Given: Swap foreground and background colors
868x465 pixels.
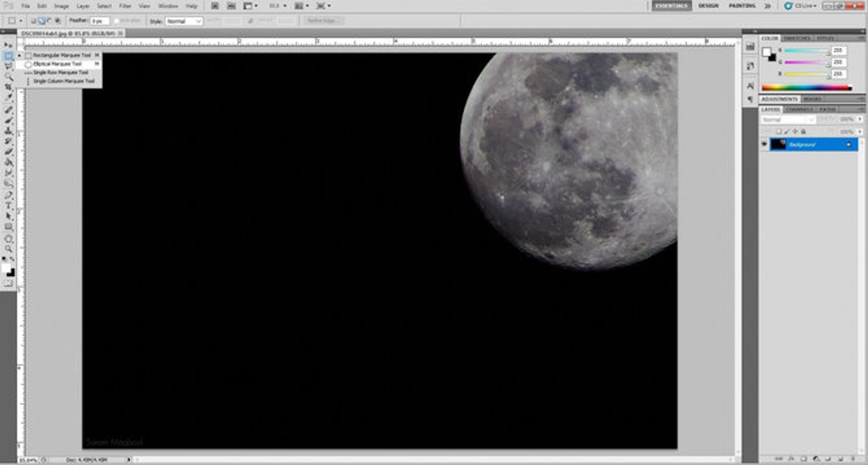Looking at the screenshot, I should pyautogui.click(x=12, y=259).
